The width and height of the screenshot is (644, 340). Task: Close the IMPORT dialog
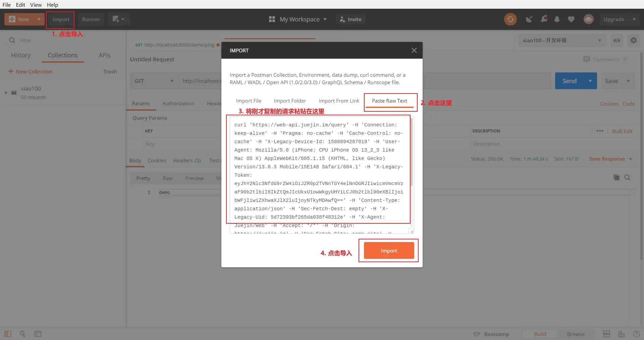click(x=414, y=50)
